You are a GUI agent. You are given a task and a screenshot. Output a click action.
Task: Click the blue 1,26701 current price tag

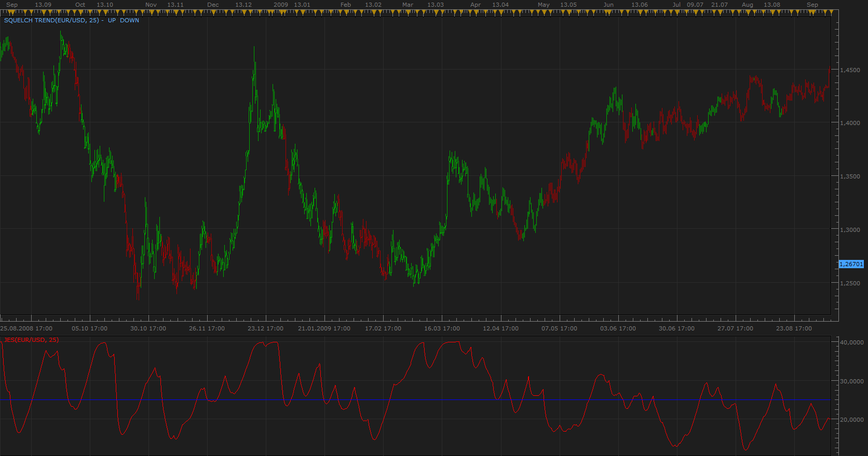click(851, 264)
